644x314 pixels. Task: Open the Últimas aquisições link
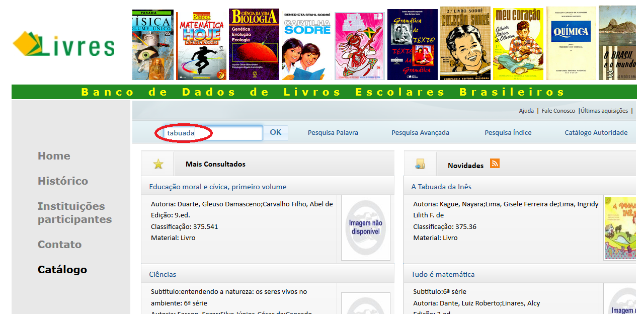[x=604, y=111]
